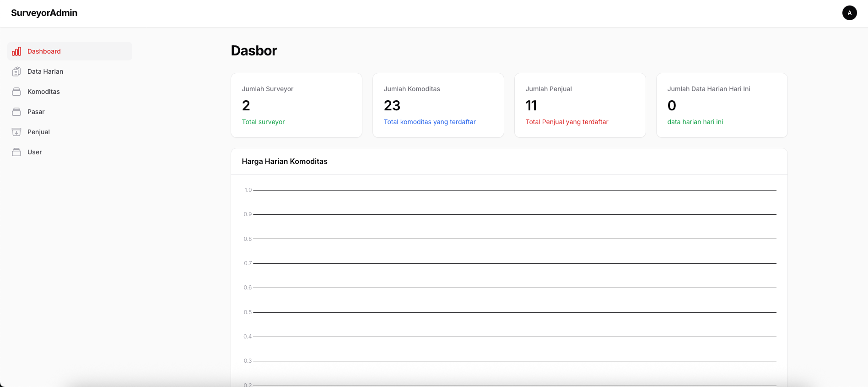Click the Jumlah Surveyor card
The image size is (868, 387).
pyautogui.click(x=296, y=105)
